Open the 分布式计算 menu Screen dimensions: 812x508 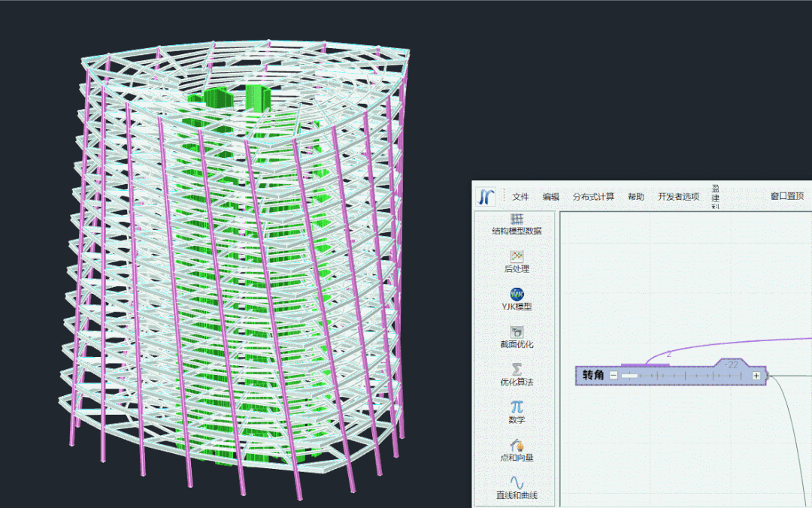tap(593, 197)
